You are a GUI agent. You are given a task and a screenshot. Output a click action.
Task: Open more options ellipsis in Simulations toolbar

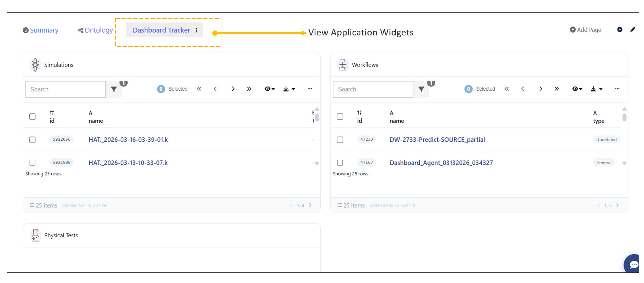[x=310, y=89]
